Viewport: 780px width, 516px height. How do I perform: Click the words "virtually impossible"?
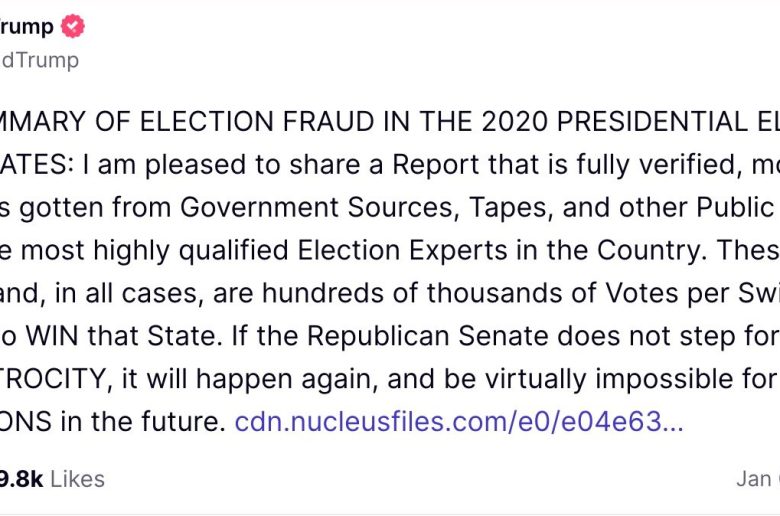[621, 379]
